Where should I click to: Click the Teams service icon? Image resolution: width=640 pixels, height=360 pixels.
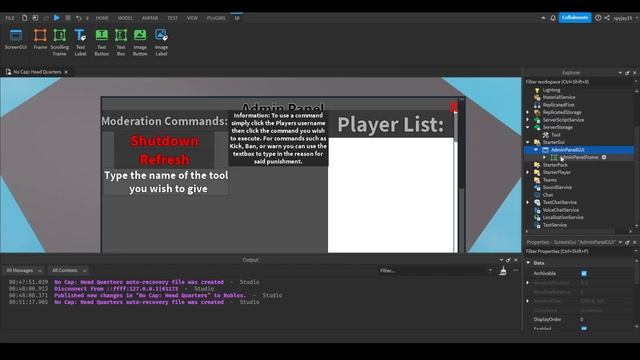(537, 180)
